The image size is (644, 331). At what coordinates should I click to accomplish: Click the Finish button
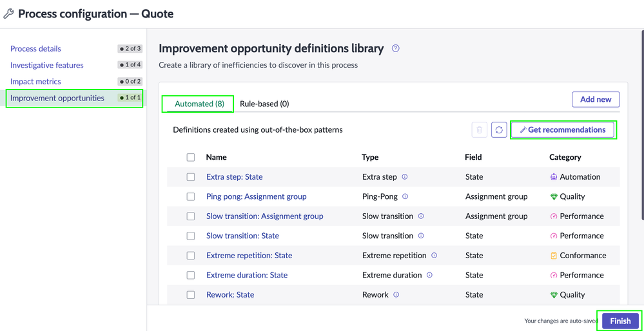click(x=620, y=321)
